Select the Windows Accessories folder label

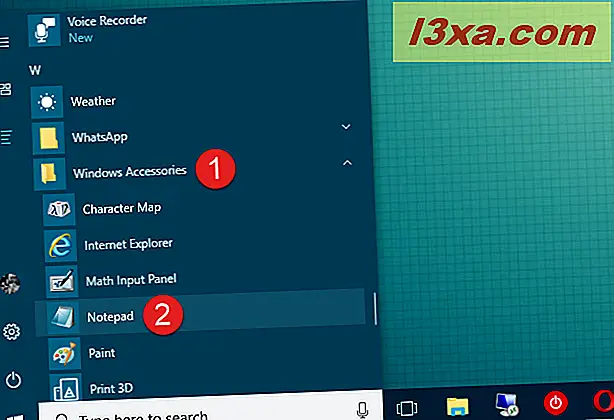click(x=130, y=172)
